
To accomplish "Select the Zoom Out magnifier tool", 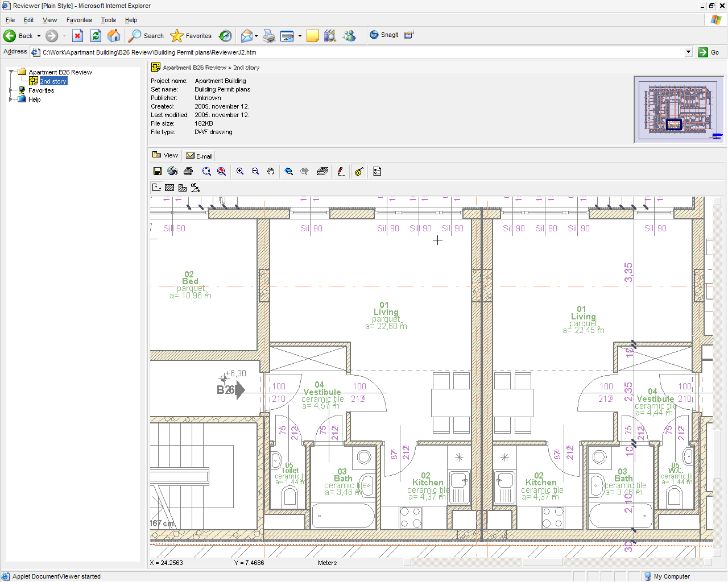I will (255, 171).
